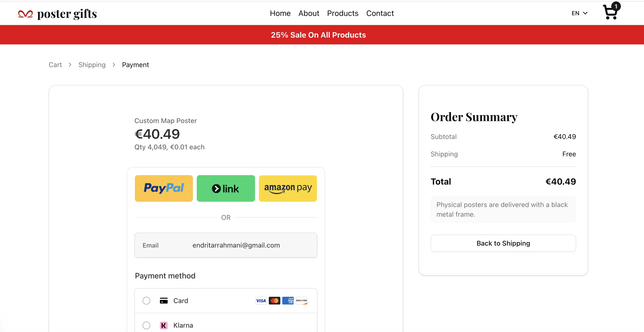Navigate to the Contact page
Viewport: 644px width, 332px height.
[380, 13]
